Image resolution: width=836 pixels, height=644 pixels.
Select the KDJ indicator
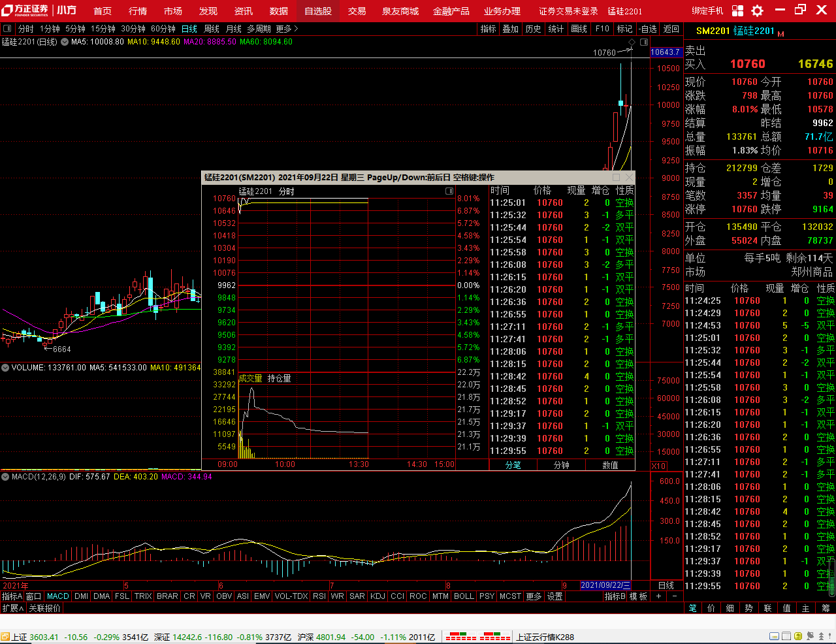click(378, 596)
